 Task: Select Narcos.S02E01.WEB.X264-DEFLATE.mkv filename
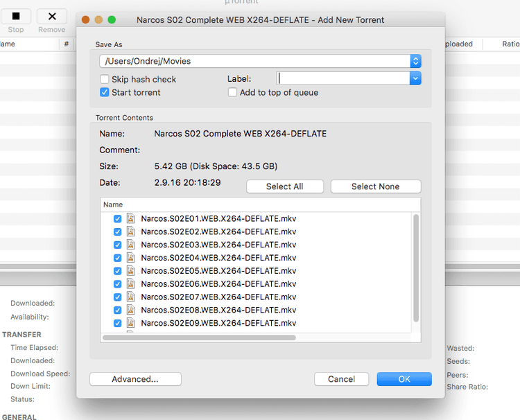tap(218, 219)
